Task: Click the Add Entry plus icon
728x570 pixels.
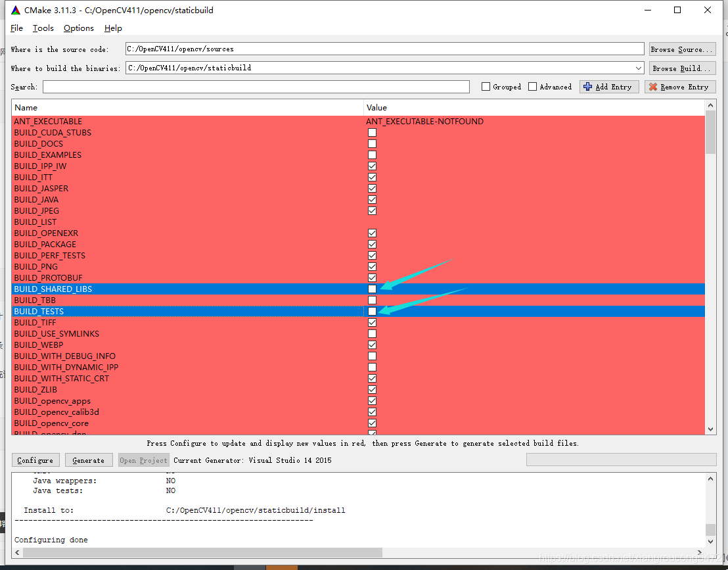Action: tap(588, 87)
